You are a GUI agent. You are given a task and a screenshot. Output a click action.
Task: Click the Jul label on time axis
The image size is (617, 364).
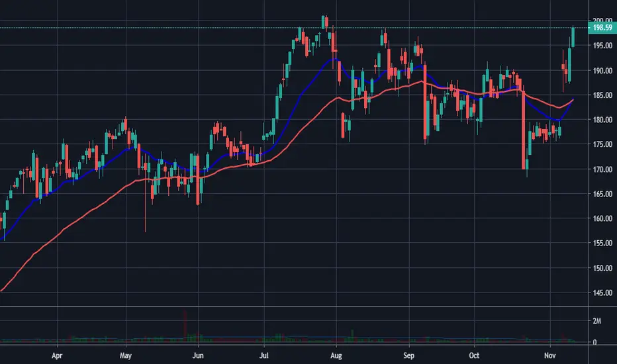(263, 355)
